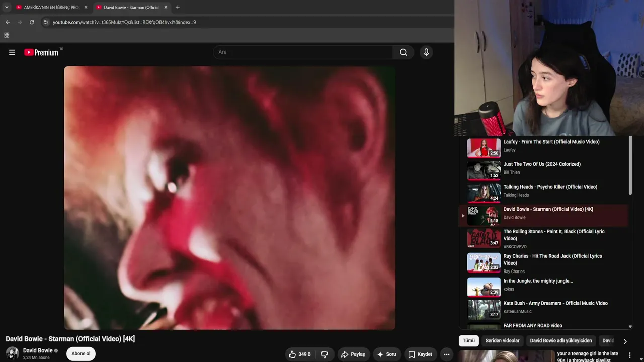Open "Kate Bush - Army Dreamers" title

coord(555,303)
